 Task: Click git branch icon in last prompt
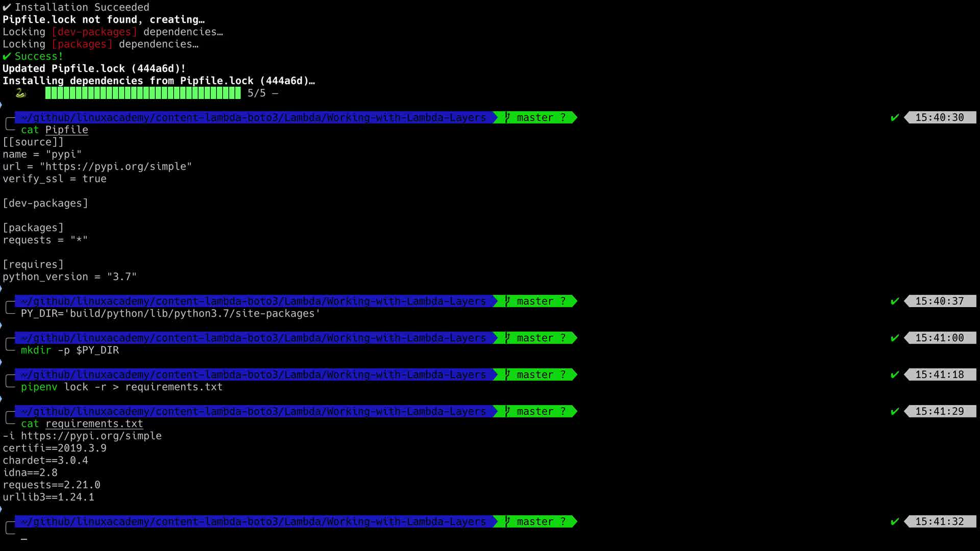[507, 522]
